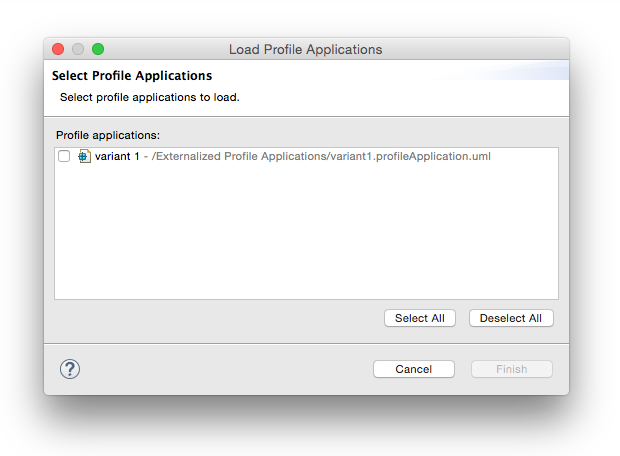Image resolution: width=620 pixels, height=456 pixels.
Task: Click the Select All button
Action: tap(420, 318)
